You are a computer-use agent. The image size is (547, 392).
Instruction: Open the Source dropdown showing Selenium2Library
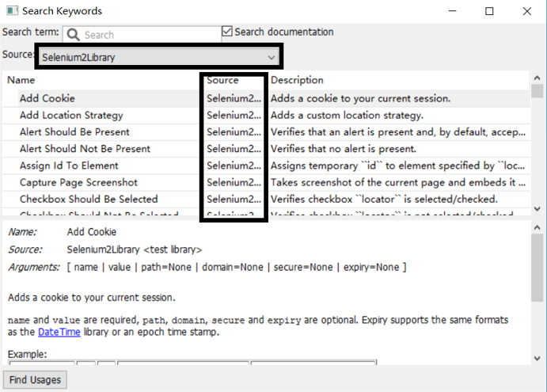(159, 57)
